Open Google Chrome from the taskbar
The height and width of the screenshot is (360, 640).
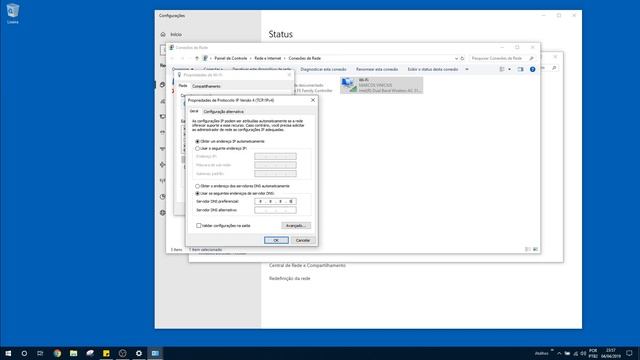tap(57, 353)
